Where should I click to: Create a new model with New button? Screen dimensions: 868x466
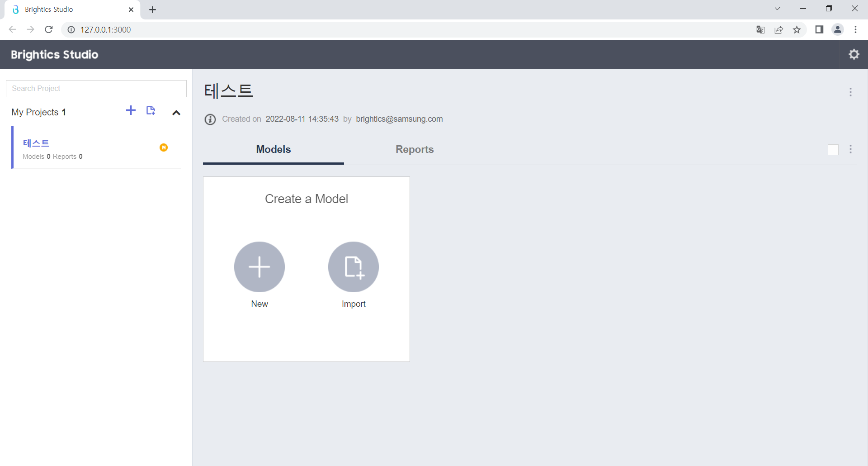pos(259,267)
